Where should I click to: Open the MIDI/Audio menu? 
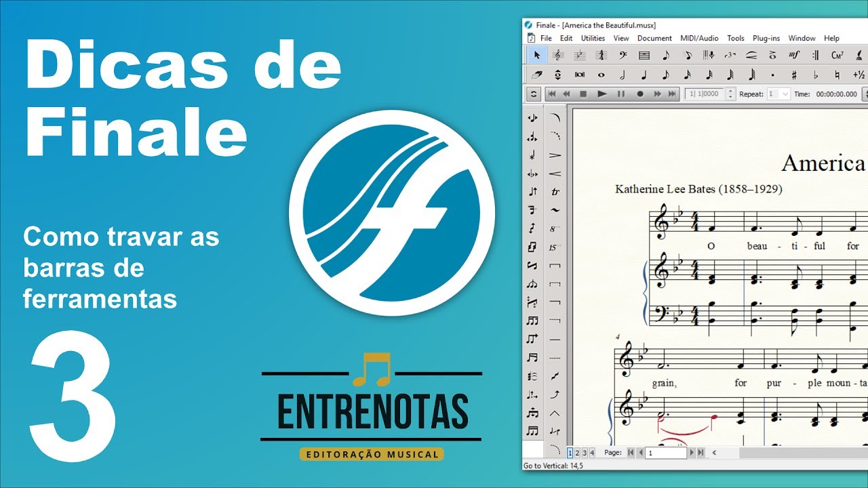pos(699,38)
